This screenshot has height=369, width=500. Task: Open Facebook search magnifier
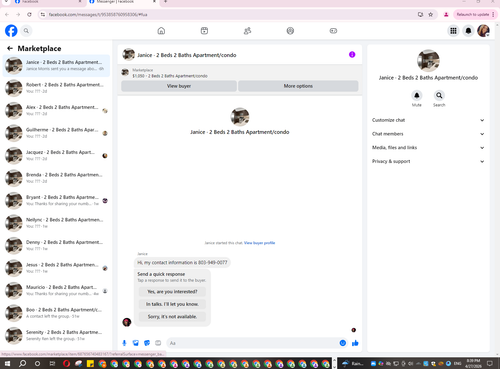coord(26,31)
